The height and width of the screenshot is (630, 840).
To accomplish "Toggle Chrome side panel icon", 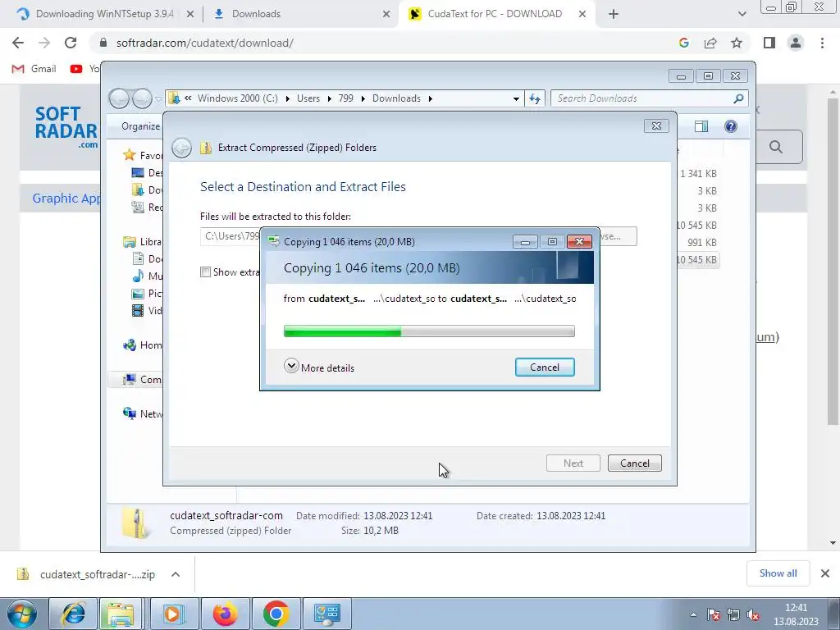I will [769, 43].
